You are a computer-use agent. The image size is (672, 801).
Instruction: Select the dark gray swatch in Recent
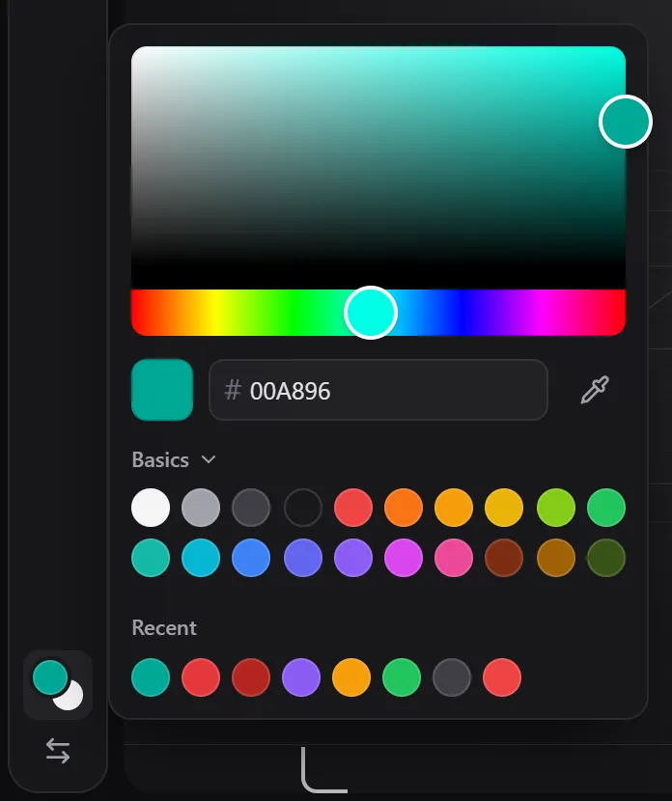pyautogui.click(x=452, y=677)
